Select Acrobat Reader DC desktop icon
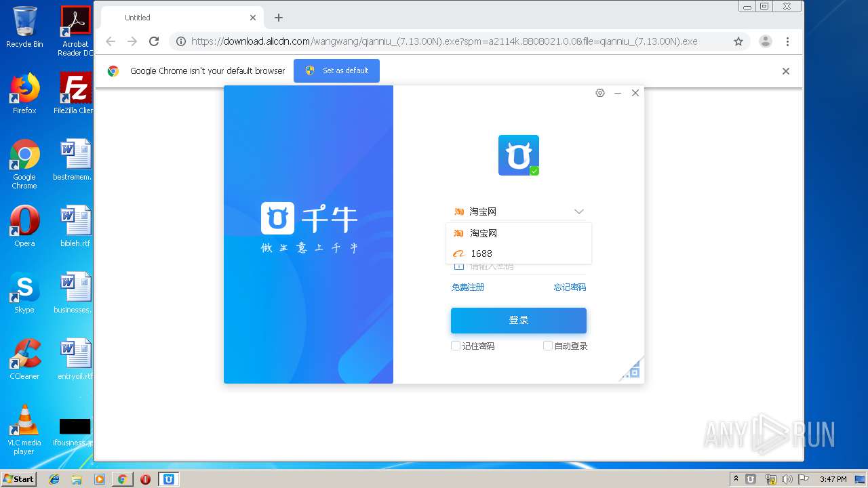 point(75,31)
